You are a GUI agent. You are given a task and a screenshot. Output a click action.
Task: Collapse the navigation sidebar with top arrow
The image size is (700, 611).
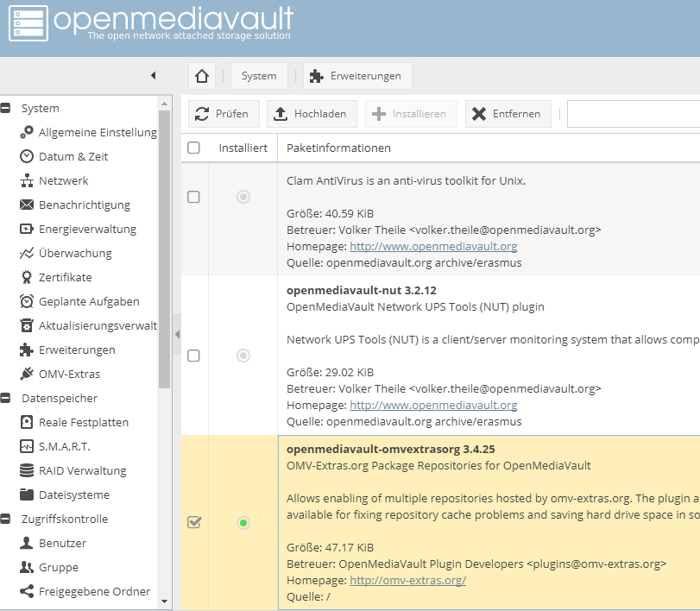[153, 75]
